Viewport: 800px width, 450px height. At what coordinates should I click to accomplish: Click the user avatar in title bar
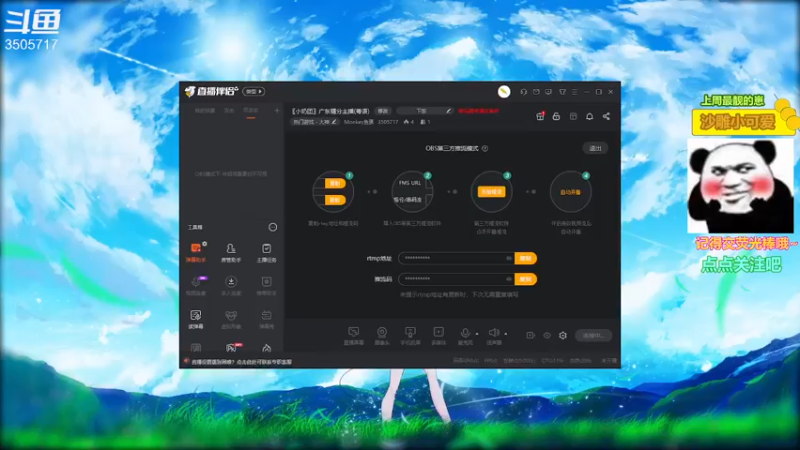tap(504, 91)
